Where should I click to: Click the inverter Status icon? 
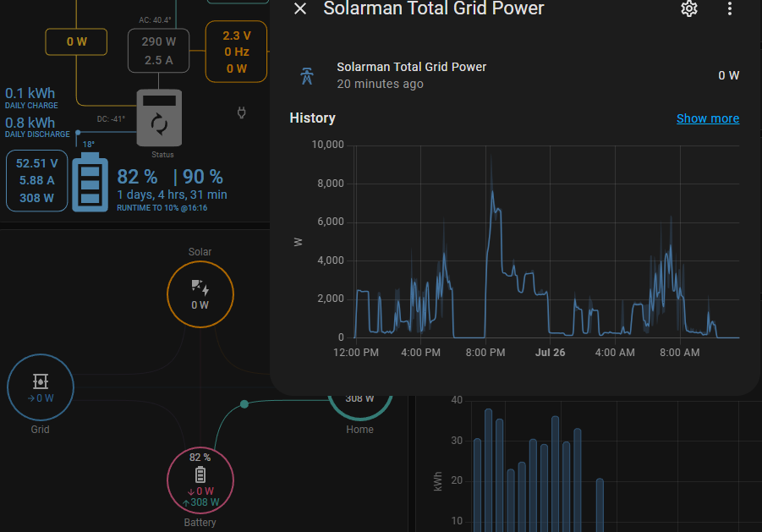(x=159, y=118)
